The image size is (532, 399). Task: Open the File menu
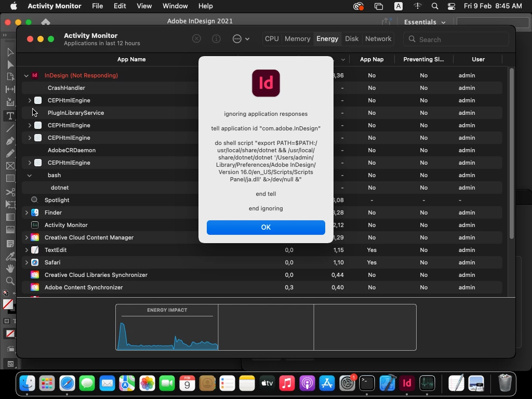(x=97, y=6)
